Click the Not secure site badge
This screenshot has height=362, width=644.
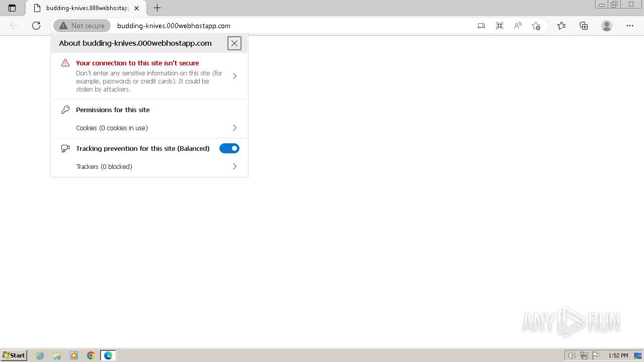coord(82,26)
